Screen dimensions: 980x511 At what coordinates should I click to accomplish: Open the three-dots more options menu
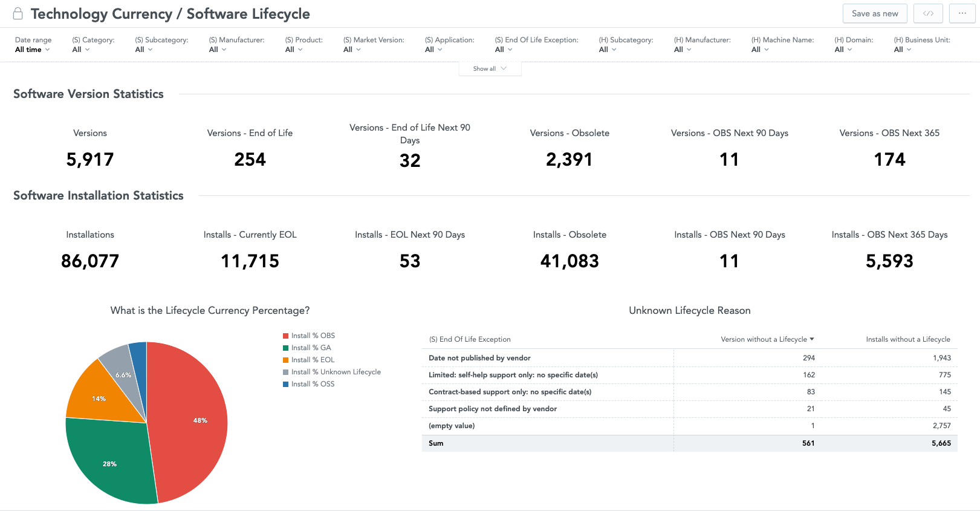[x=962, y=13]
